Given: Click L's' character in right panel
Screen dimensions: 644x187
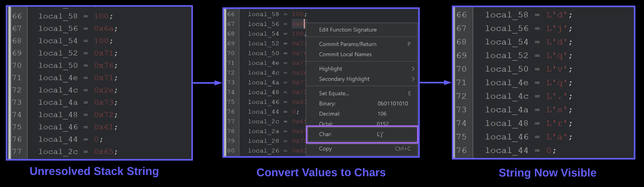Looking at the screenshot, I should pos(557,110).
